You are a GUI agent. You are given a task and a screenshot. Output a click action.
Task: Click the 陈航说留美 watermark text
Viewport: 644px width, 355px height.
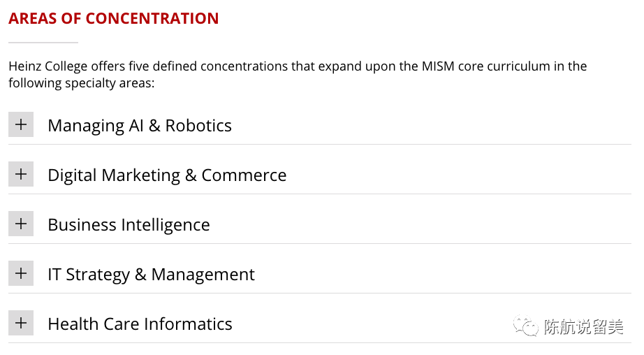583,327
